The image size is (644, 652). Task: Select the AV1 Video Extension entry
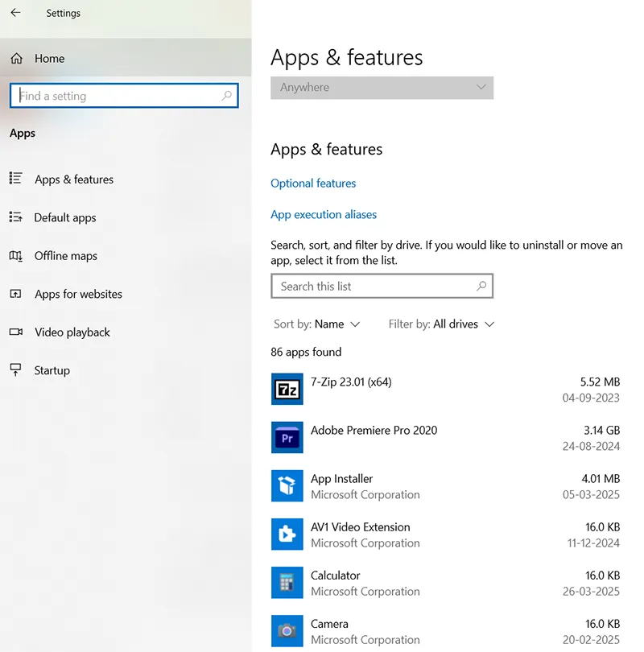[360, 527]
